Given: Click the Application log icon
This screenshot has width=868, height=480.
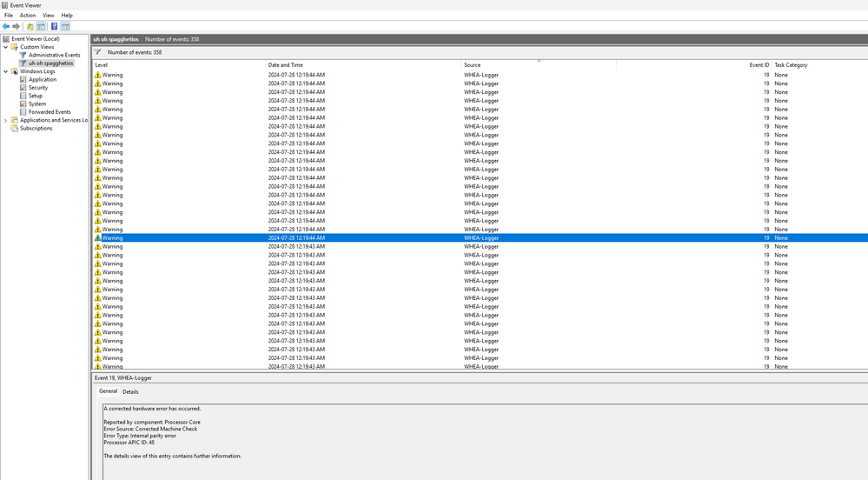Looking at the screenshot, I should 23,79.
